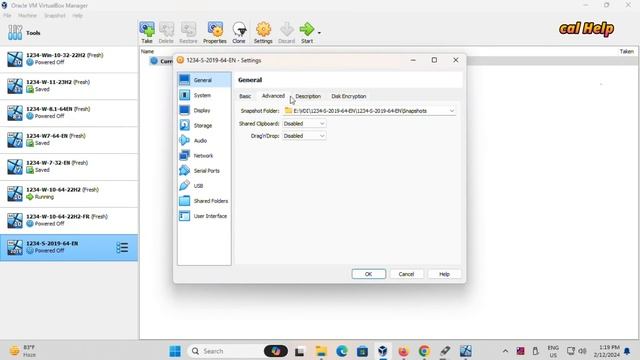Image resolution: width=640 pixels, height=360 pixels.
Task: Click OK in the Settings dialog
Action: pos(369,274)
